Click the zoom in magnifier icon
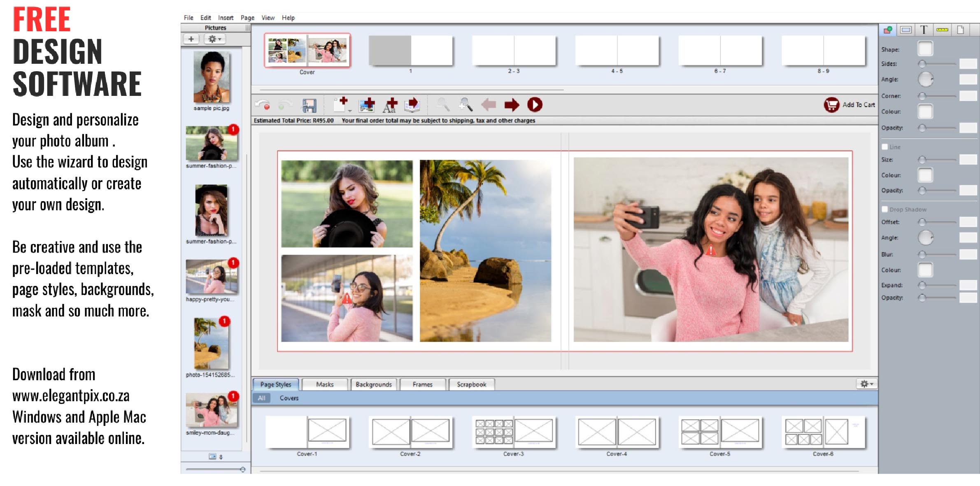The image size is (980, 486). [466, 105]
